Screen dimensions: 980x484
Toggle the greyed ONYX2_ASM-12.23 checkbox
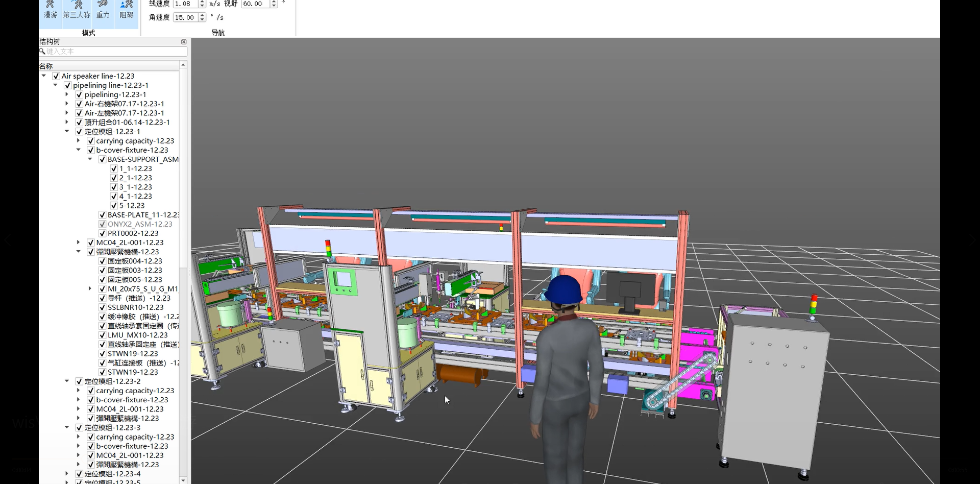[x=102, y=224]
